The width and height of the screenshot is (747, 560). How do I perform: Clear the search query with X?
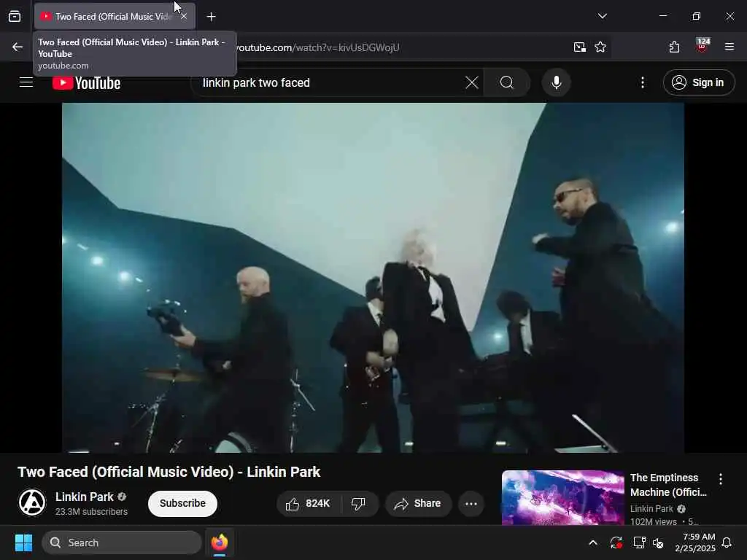pos(472,82)
